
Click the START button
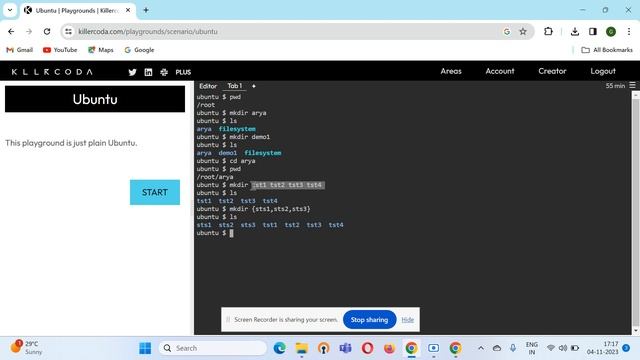(155, 192)
